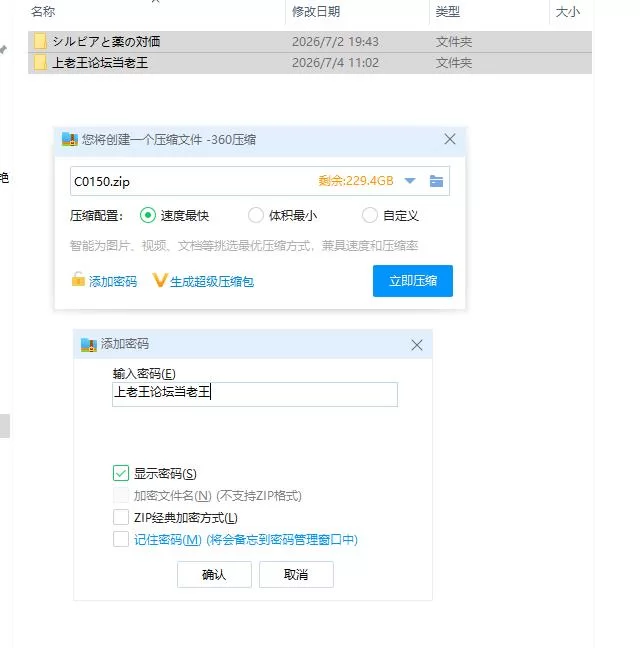Select the 上老王论坛当老王 folder name in file list
This screenshot has height=648, width=640.
pos(100,63)
